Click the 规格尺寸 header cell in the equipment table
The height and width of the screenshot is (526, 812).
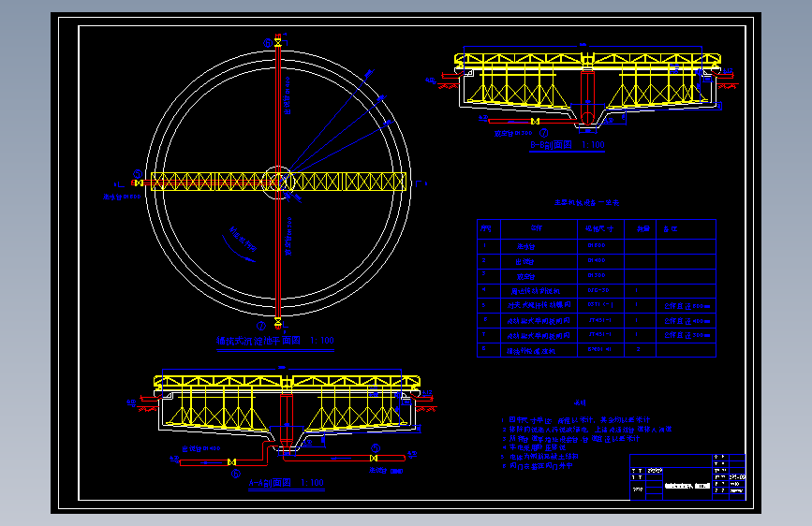[600, 228]
